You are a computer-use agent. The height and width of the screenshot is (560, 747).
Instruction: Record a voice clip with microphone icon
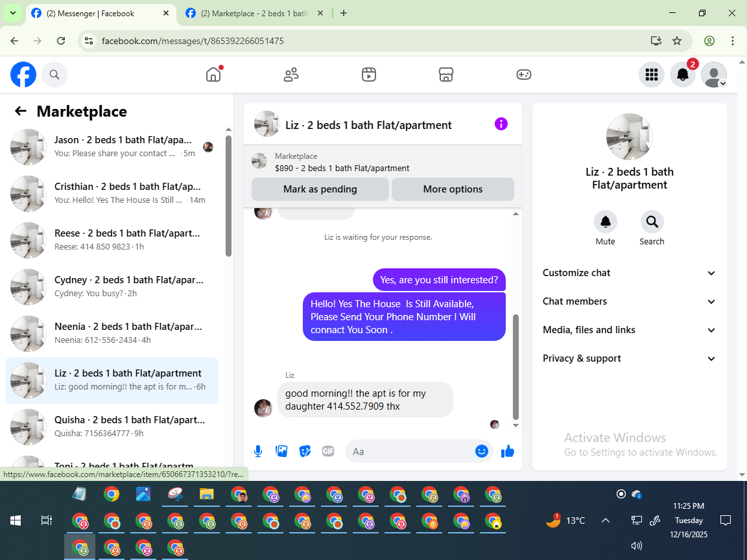point(258,451)
